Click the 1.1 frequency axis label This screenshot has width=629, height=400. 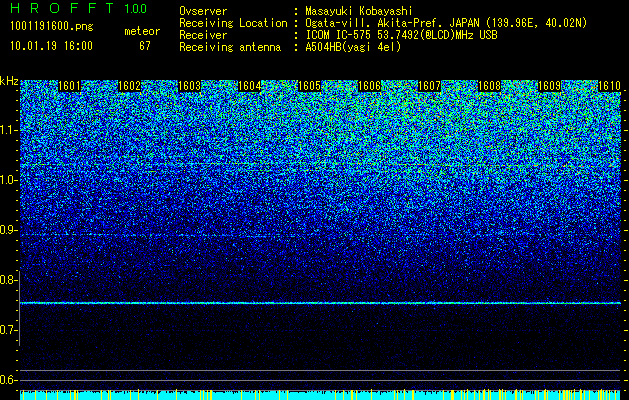click(8, 130)
